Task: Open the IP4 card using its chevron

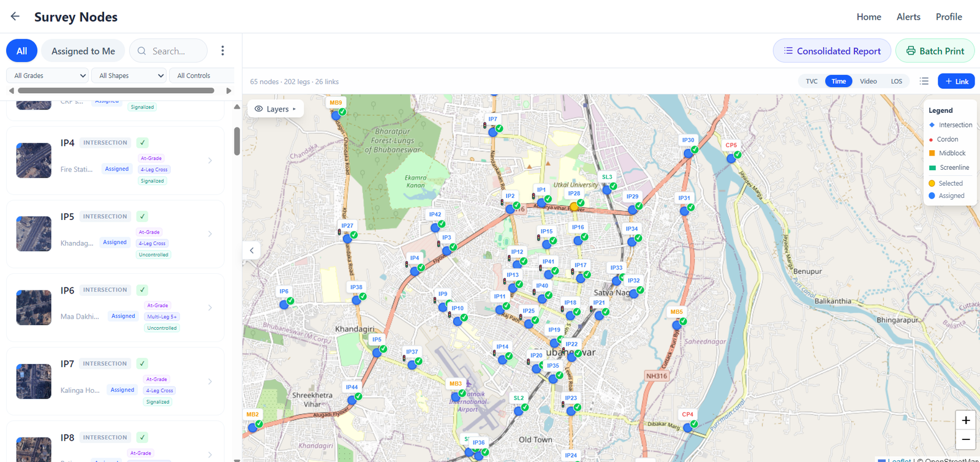Action: coord(210,161)
